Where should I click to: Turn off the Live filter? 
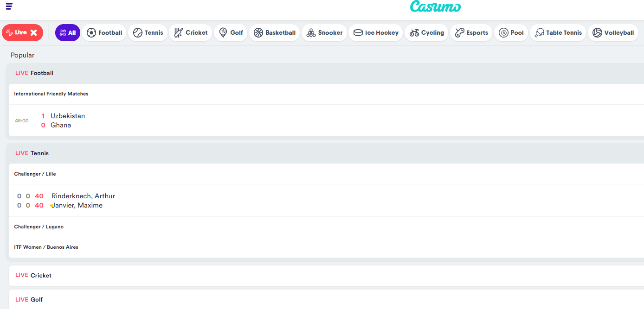pos(22,32)
